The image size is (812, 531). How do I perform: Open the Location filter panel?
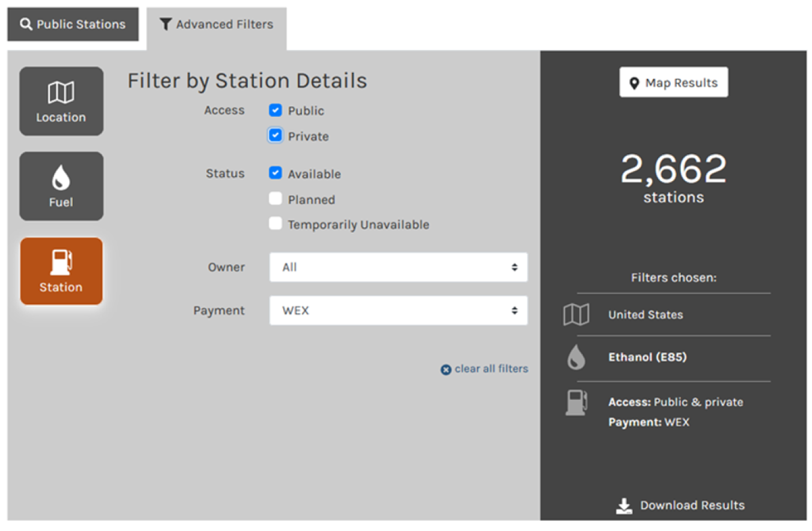[x=61, y=101]
